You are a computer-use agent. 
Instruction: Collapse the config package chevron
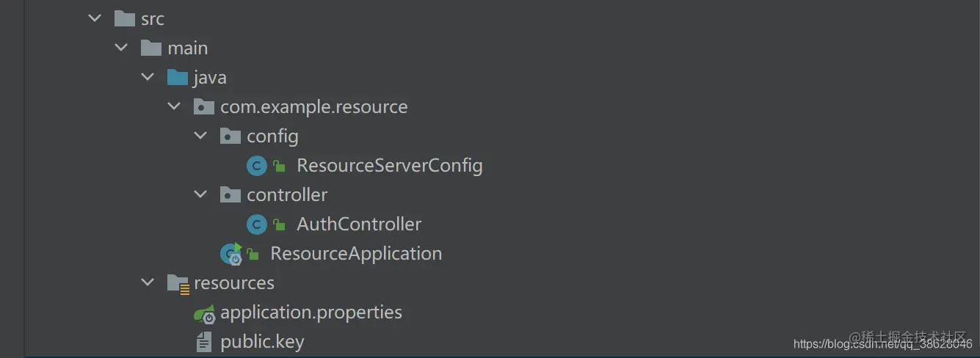(x=200, y=136)
